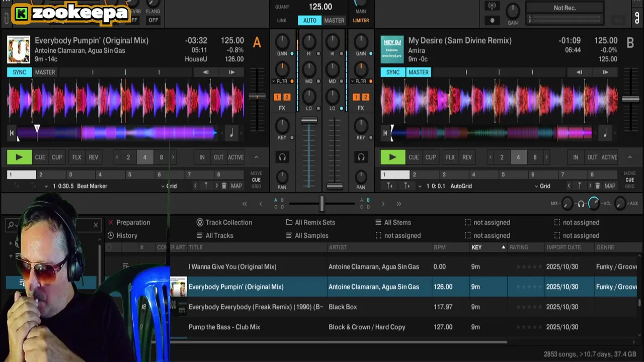Click loop IN on Deck A
Screen dimensions: 644x362
pyautogui.click(x=202, y=157)
